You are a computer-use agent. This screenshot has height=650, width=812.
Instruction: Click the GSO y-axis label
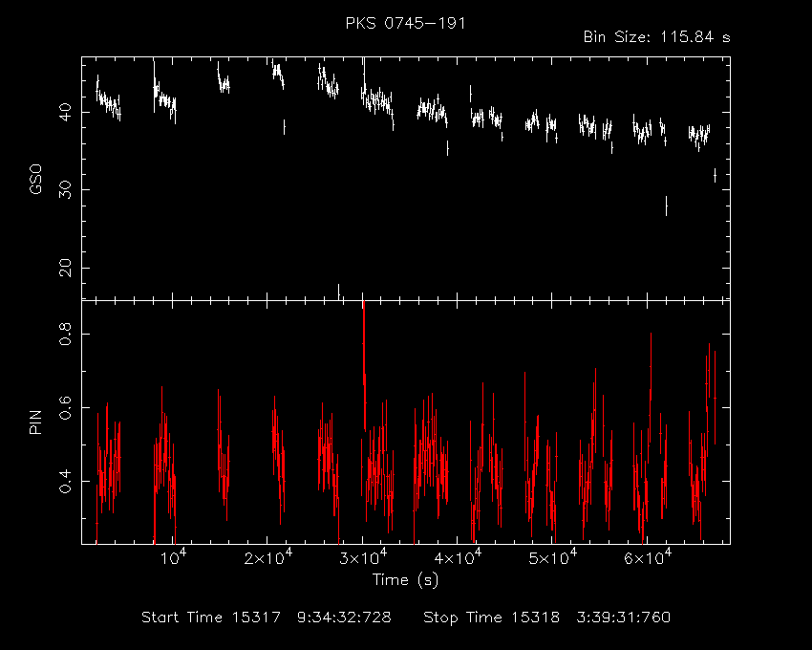35,180
